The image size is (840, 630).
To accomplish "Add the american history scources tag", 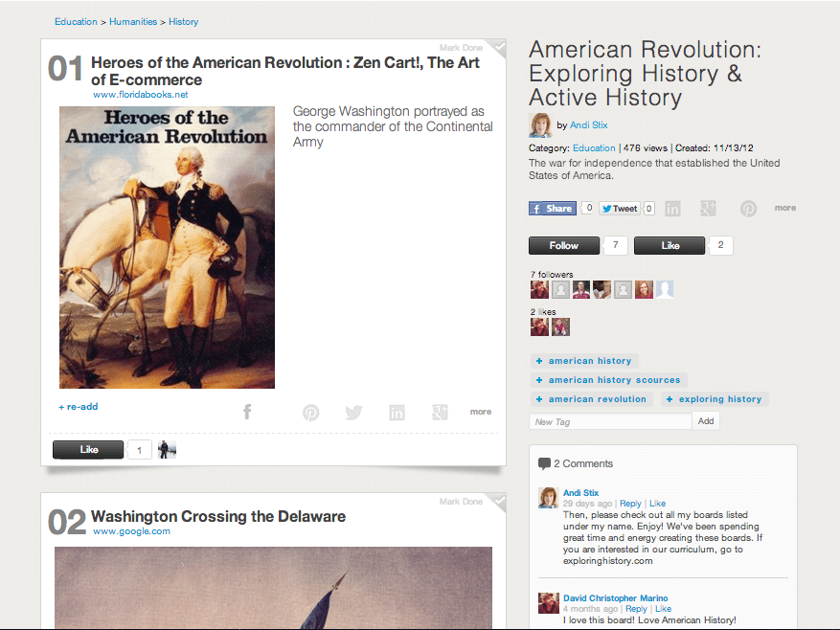I will pyautogui.click(x=609, y=380).
